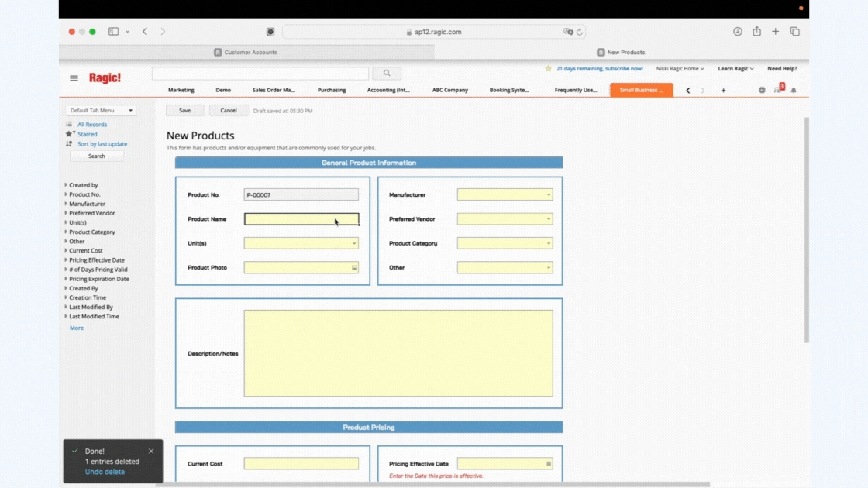Switch to the Marketing tab
The width and height of the screenshot is (868, 488).
181,90
